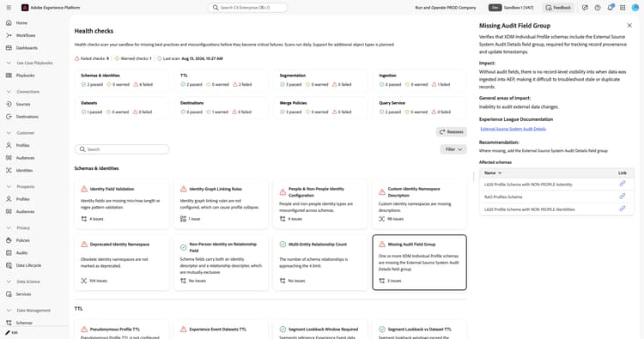This screenshot has width=644, height=339.
Task: Open the Experience Event Datasets TTL card
Action: [221, 330]
